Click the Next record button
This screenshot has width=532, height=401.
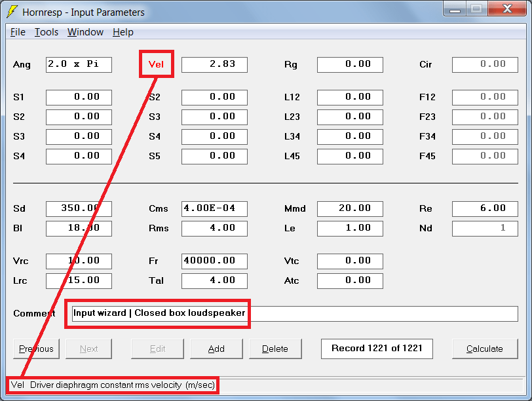coord(88,349)
